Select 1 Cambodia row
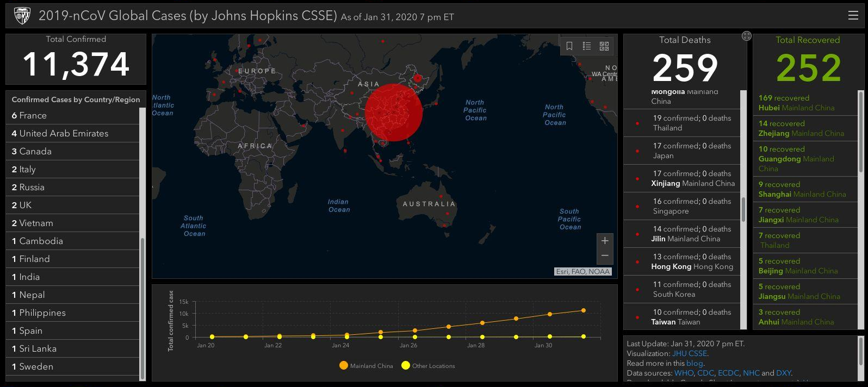 click(72, 241)
